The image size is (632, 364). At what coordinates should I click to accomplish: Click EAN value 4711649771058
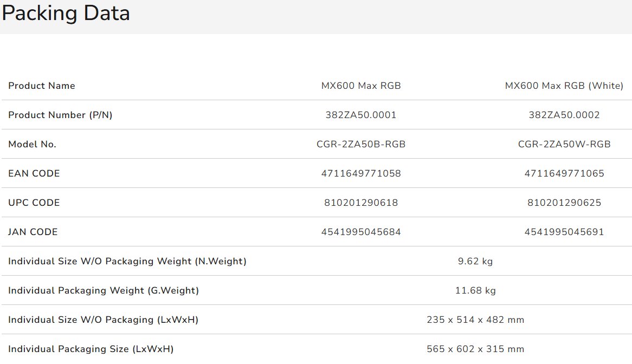click(x=361, y=173)
